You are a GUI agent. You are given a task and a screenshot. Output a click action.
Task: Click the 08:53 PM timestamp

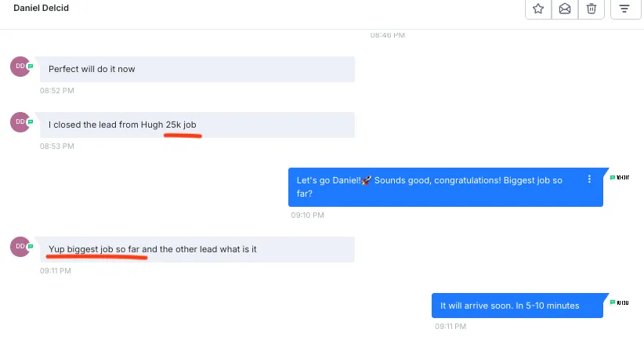tap(56, 146)
